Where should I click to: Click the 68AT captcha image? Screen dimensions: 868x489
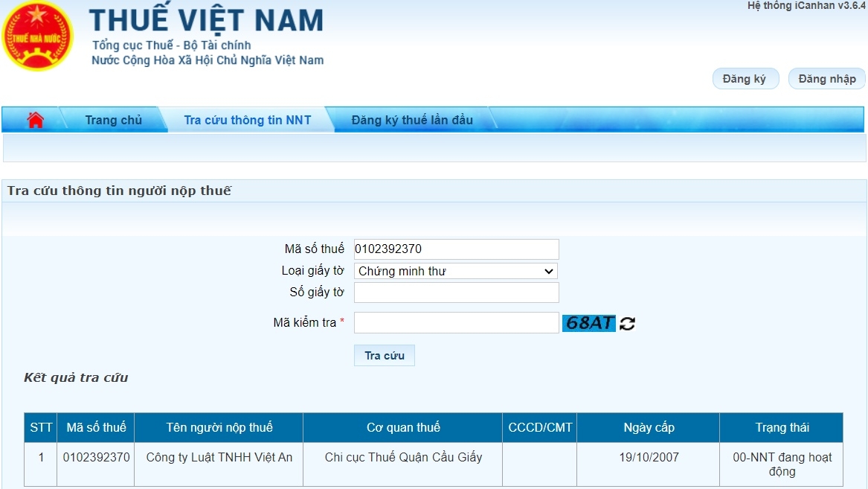click(x=589, y=324)
